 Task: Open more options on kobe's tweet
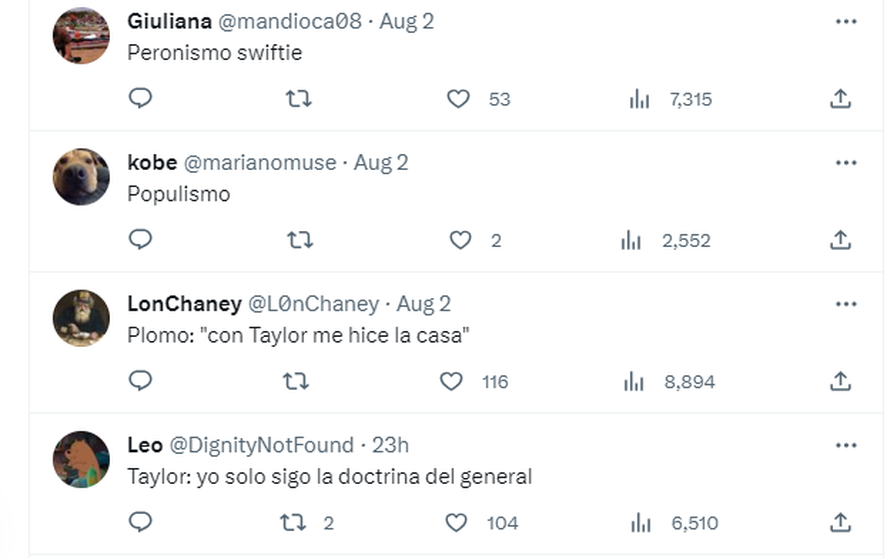click(846, 162)
